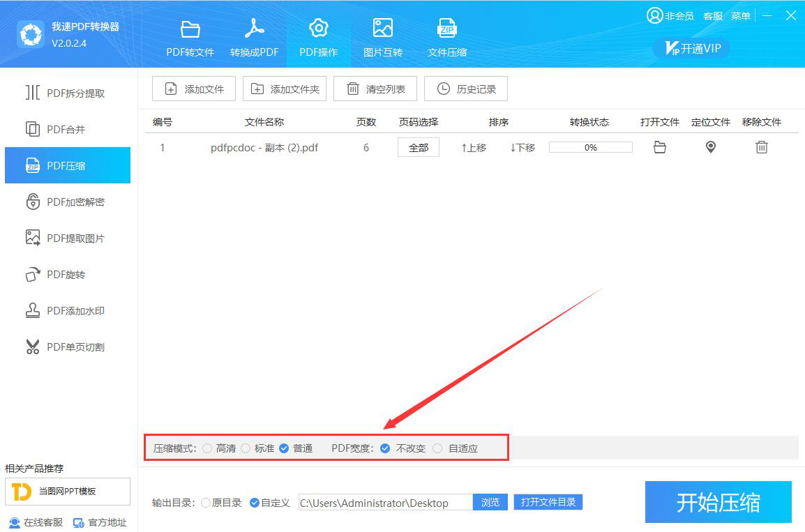Click the 清空列表 button
This screenshot has height=532, width=805.
375,89
